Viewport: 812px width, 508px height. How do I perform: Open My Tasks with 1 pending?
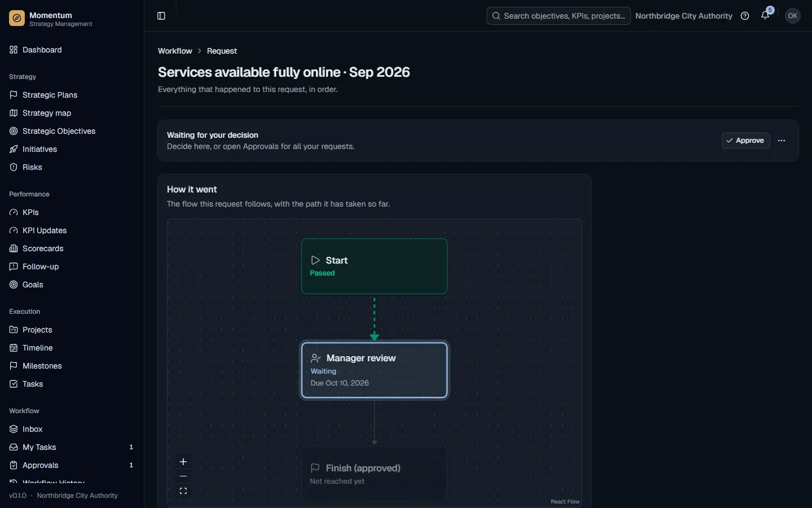click(x=72, y=447)
